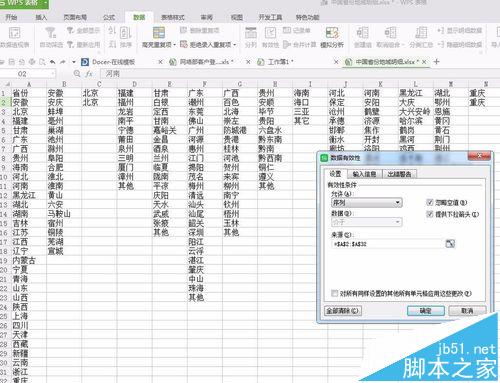Close the 工作簿1 document tab

(336, 62)
